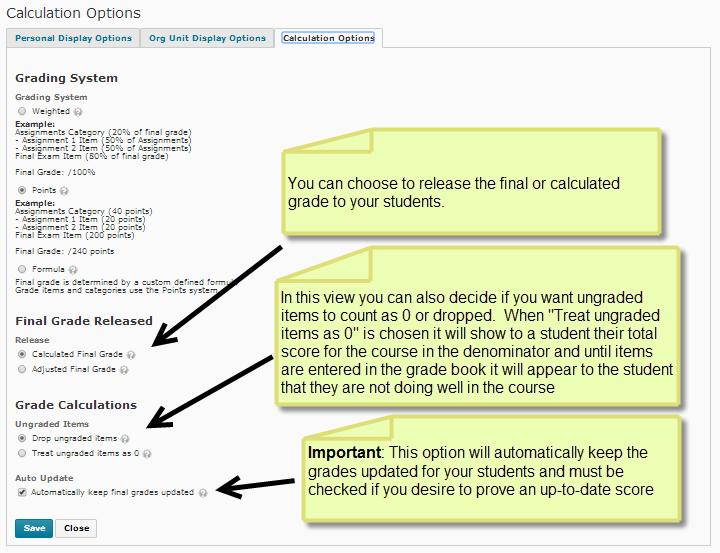Click help icon beside Drop ungraded items
This screenshot has height=553, width=720.
[x=125, y=438]
